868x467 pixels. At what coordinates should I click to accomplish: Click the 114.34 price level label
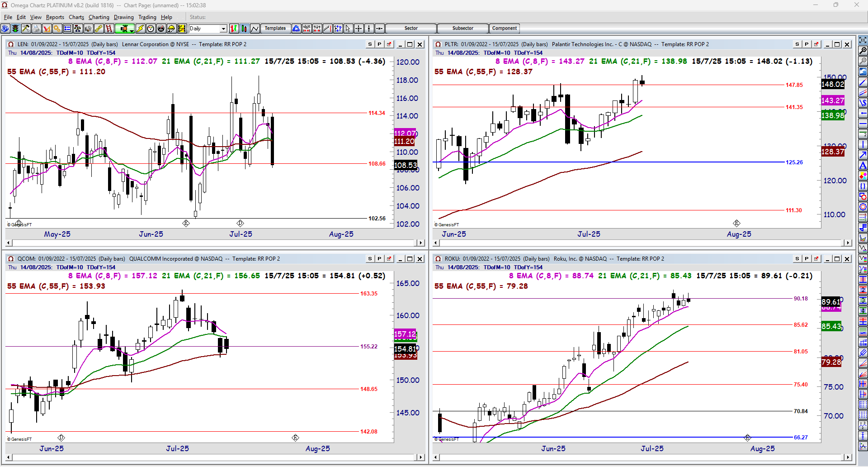point(377,113)
